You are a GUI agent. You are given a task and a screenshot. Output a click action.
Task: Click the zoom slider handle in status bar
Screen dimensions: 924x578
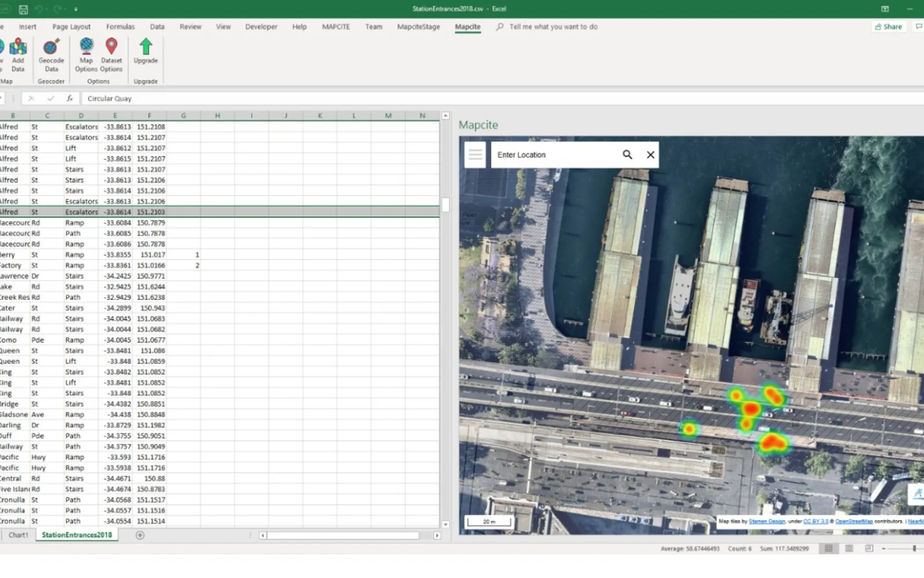(914, 549)
